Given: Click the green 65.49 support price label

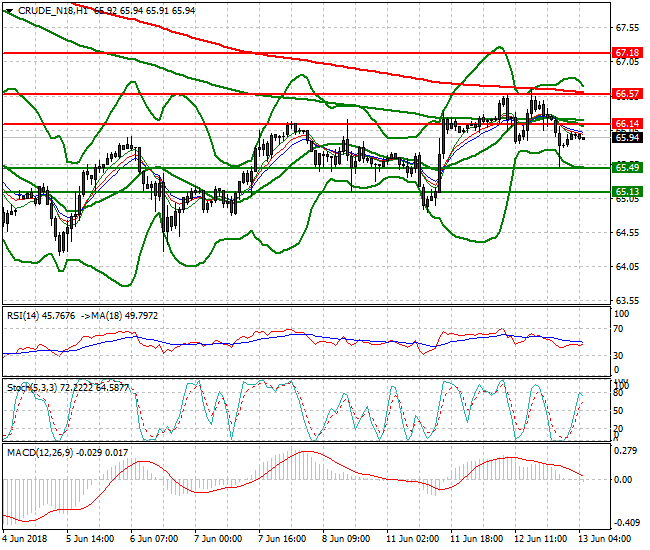Looking at the screenshot, I should [x=627, y=167].
